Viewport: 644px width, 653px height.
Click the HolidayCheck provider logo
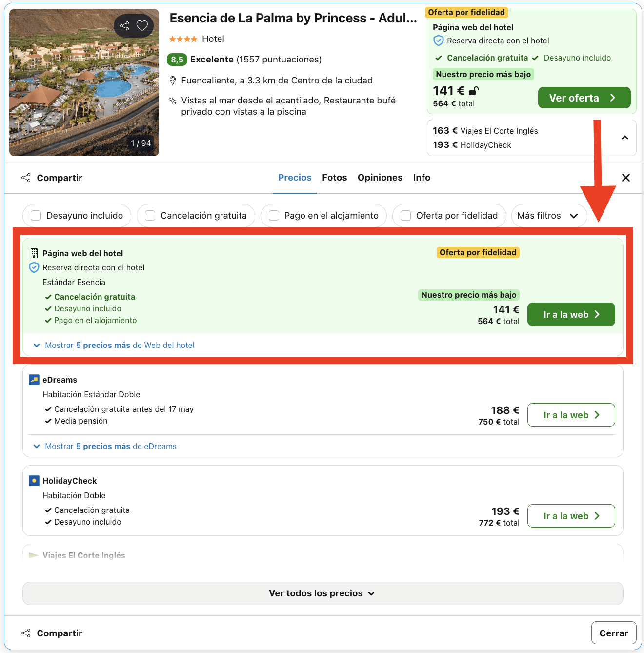34,480
